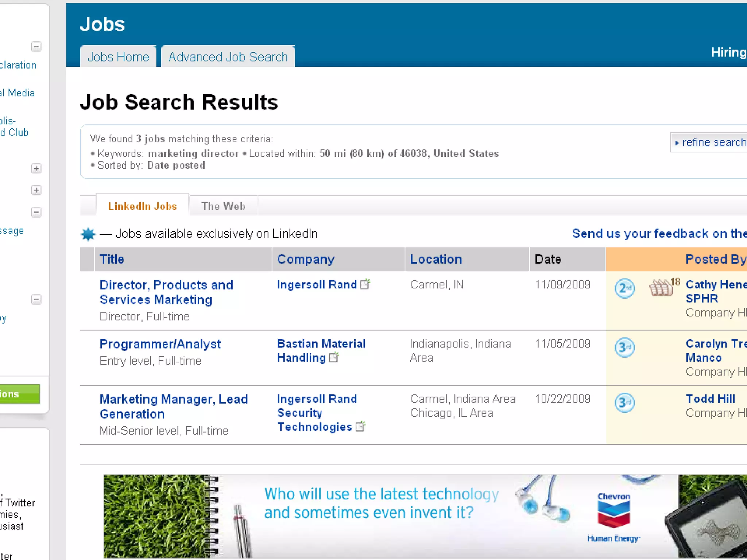Open the Advanced Job Search tab

pyautogui.click(x=228, y=57)
